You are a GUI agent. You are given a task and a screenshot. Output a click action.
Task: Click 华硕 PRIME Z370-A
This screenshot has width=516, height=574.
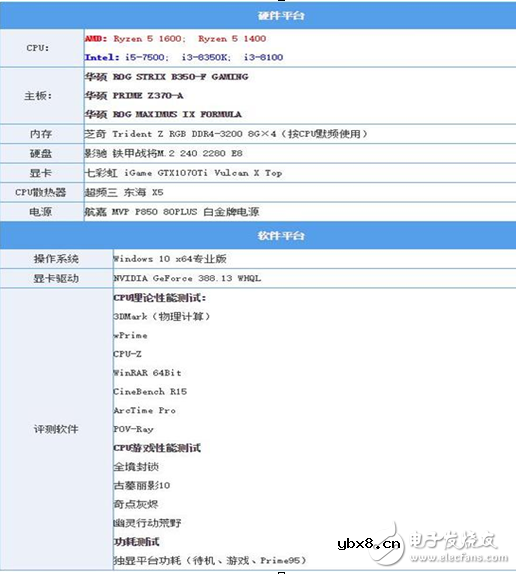coord(134,96)
